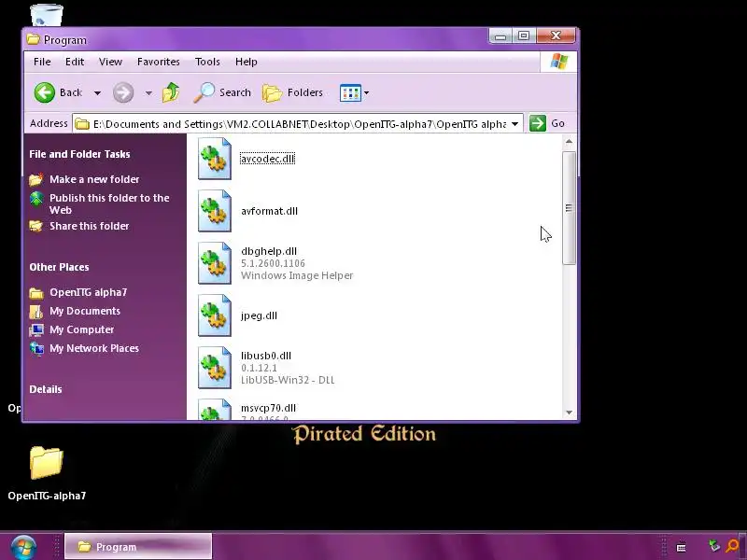Click the vertical scrollbar thumb
Image resolution: width=747 pixels, height=560 pixels.
(569, 207)
